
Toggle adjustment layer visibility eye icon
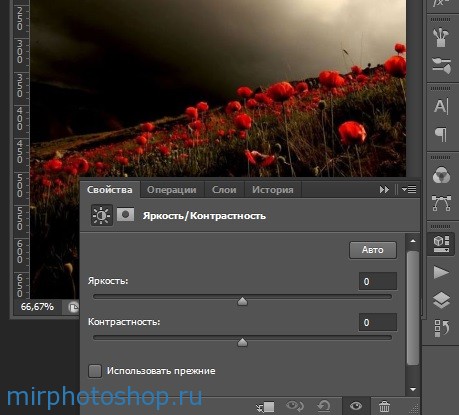(356, 406)
